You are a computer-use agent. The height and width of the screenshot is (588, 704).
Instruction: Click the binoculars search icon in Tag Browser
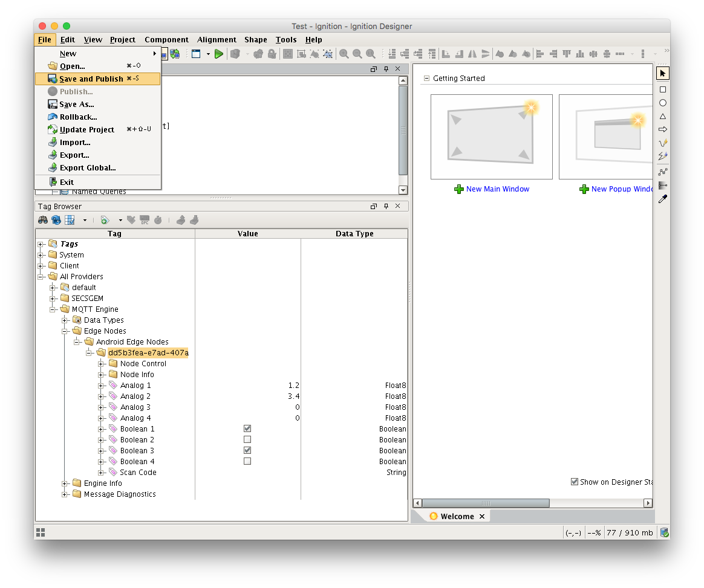tap(43, 220)
